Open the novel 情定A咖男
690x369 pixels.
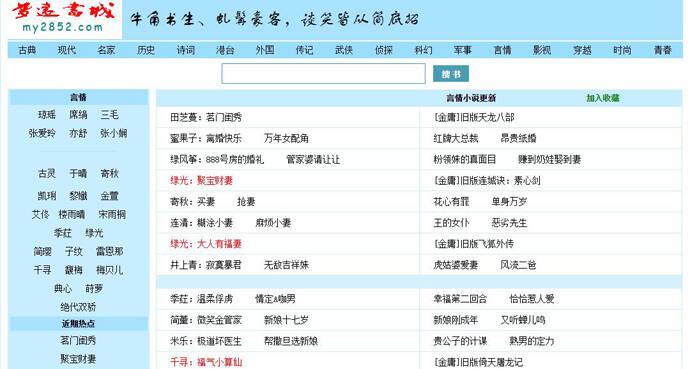point(275,300)
